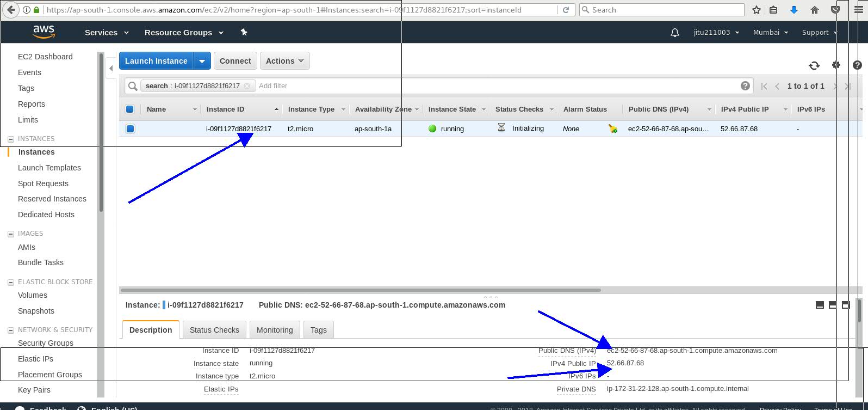Screen dimensions: 868x410
Task: Remove the instance ID search filter
Action: tap(247, 86)
